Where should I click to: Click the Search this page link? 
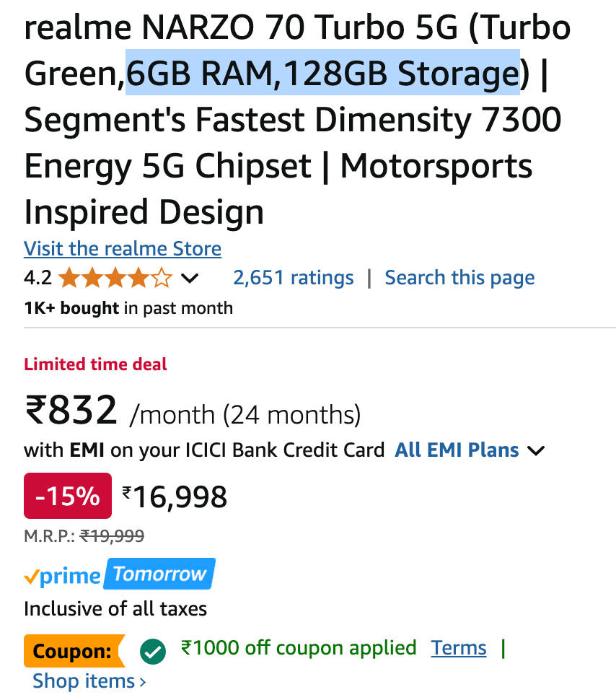pos(459,278)
